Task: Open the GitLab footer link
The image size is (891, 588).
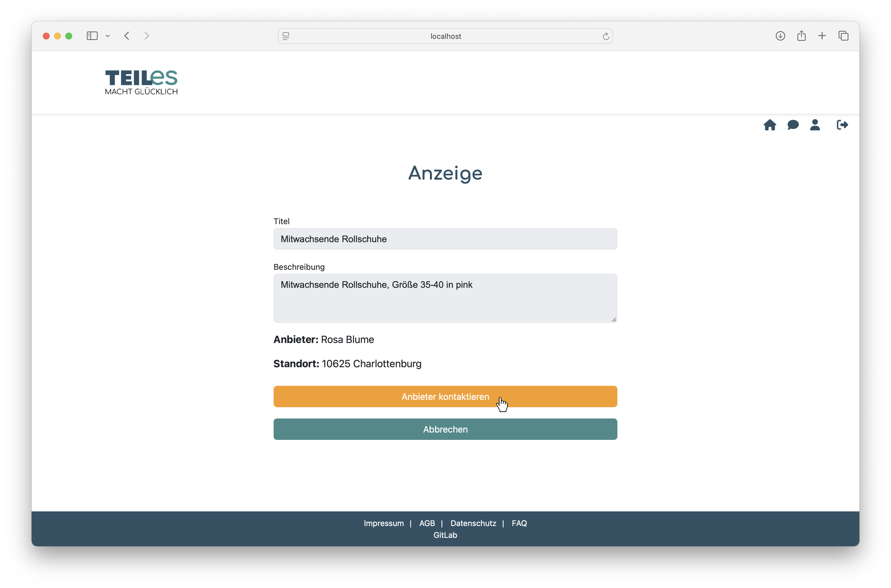Action: [445, 535]
